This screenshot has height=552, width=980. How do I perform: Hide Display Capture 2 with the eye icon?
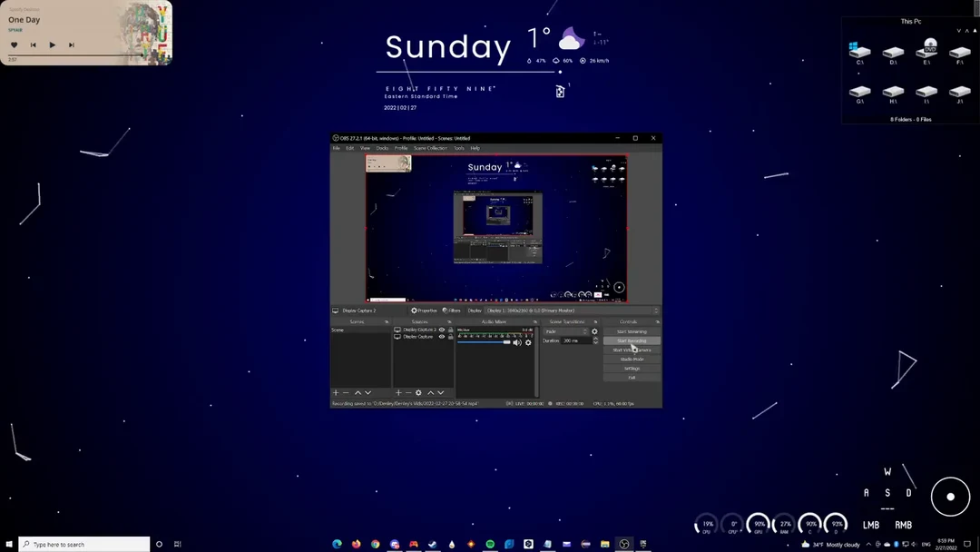[443, 329]
